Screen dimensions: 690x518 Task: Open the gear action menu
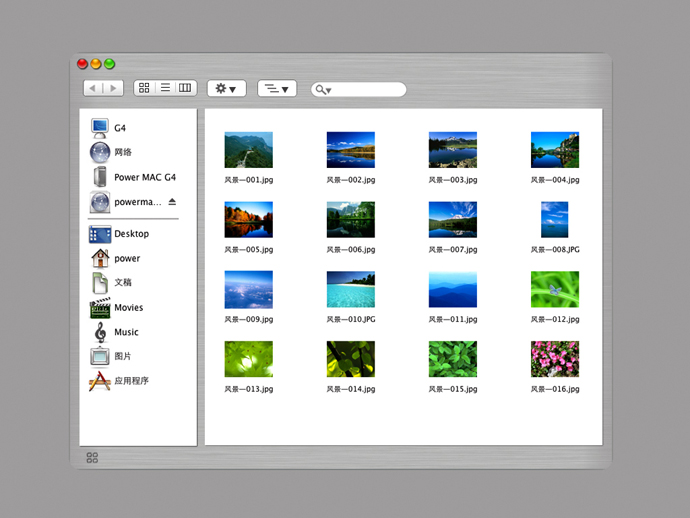coord(226,88)
